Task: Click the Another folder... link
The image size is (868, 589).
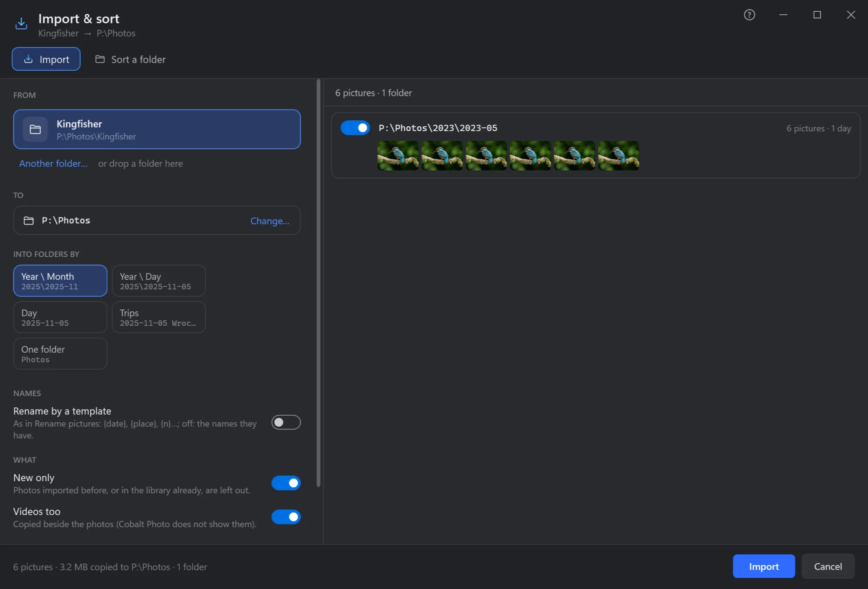Action: click(x=53, y=164)
